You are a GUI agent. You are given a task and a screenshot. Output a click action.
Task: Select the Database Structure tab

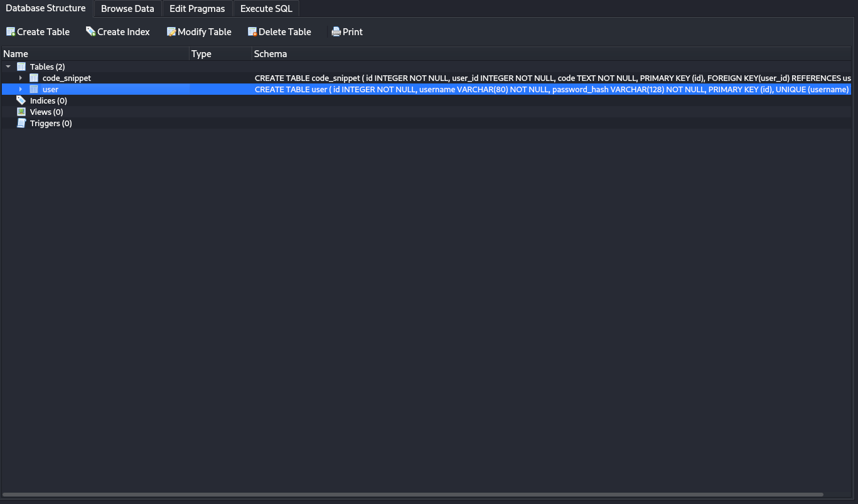(x=46, y=8)
